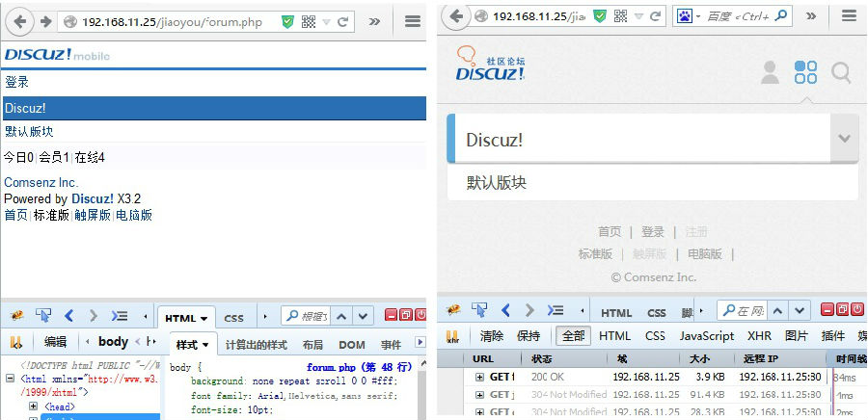
Task: Open URL history dropdown in forum.php window
Action: pyautogui.click(x=326, y=22)
